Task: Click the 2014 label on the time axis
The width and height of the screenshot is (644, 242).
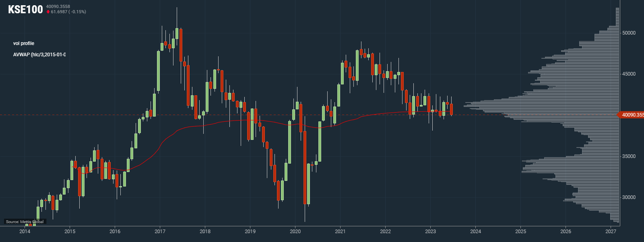Action: click(x=25, y=231)
